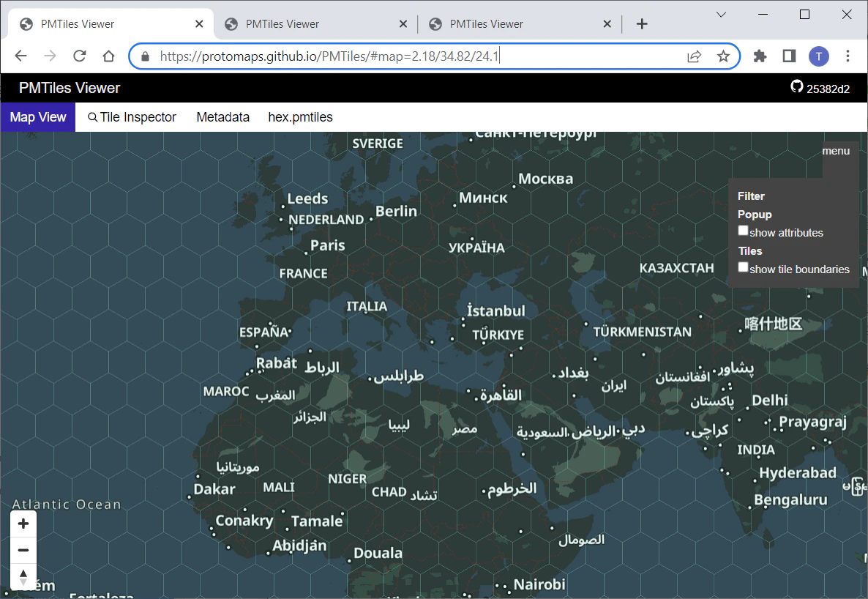868x599 pixels.
Task: Switch to the Metadata tab
Action: 222,117
